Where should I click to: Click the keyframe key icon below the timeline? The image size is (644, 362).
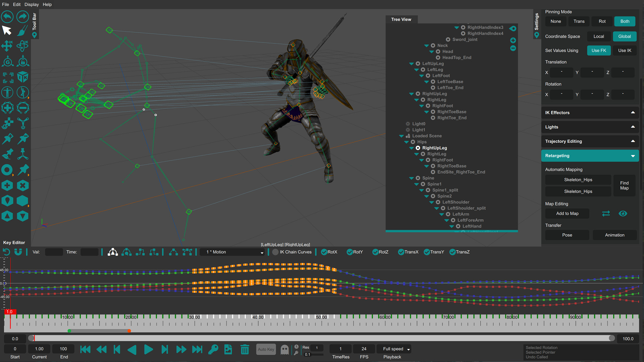[x=213, y=349]
